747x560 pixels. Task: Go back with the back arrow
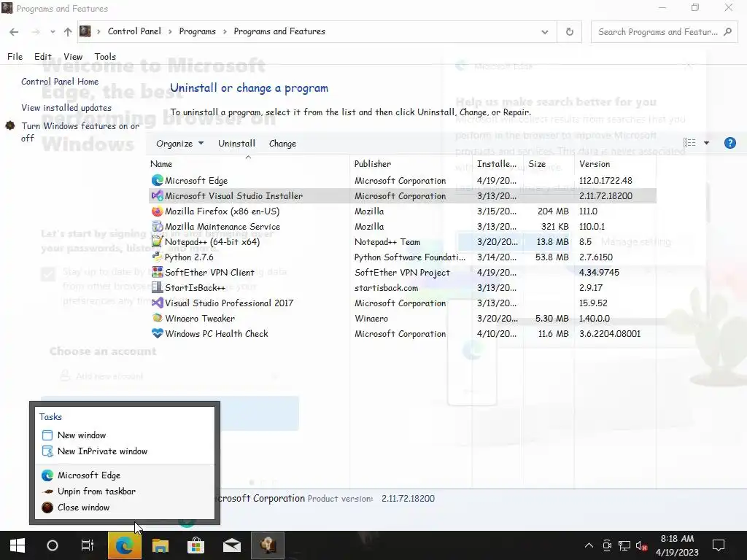14,32
